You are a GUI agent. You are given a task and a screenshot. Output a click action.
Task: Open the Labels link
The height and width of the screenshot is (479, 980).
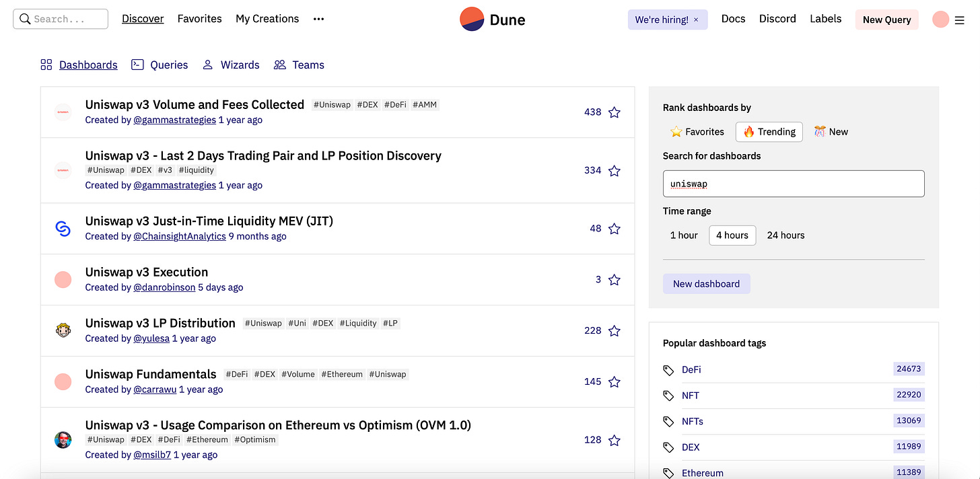coord(825,19)
